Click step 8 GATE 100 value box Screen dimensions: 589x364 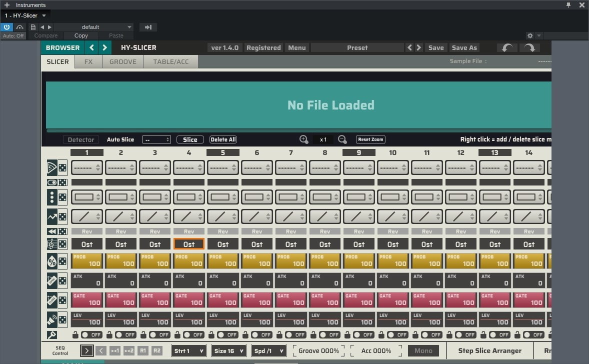pyautogui.click(x=325, y=300)
